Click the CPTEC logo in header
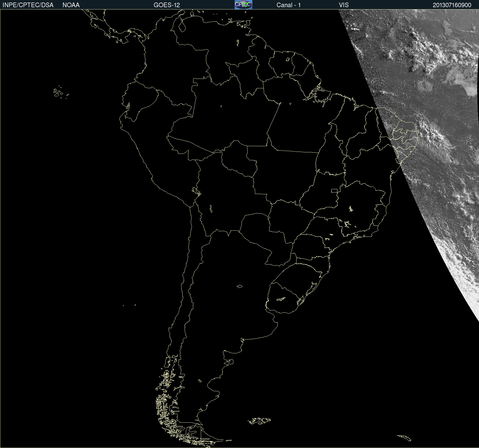Screen dimensions: 479x448 tap(243, 5)
